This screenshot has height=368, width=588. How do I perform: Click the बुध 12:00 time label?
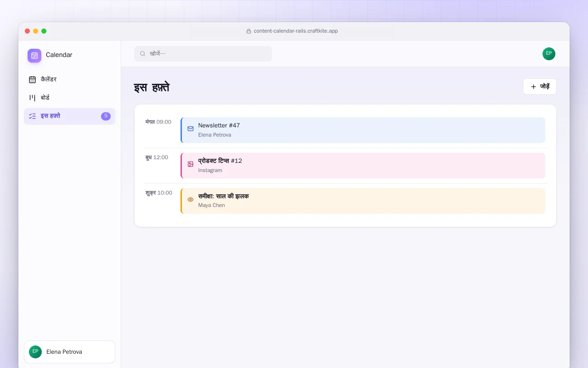click(157, 158)
